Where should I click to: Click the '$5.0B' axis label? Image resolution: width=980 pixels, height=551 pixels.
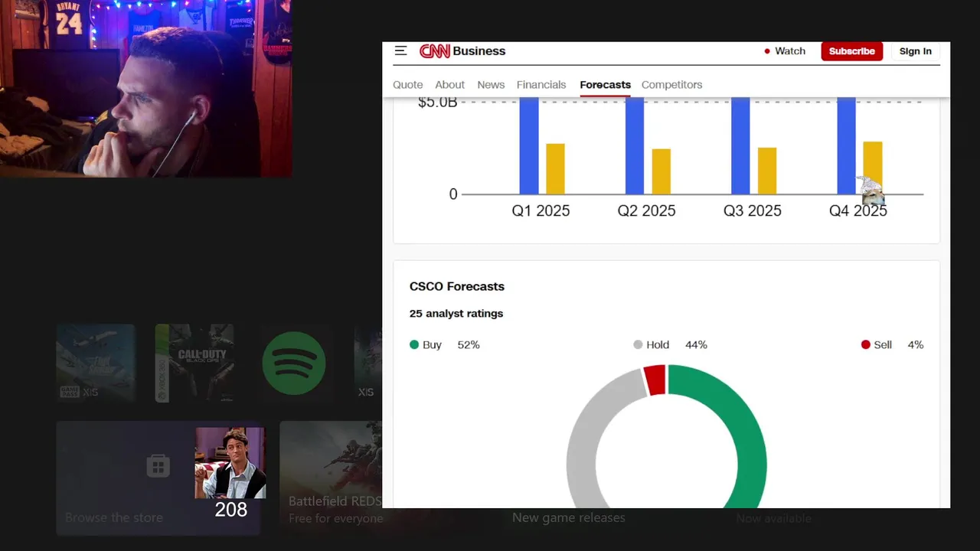click(x=437, y=103)
